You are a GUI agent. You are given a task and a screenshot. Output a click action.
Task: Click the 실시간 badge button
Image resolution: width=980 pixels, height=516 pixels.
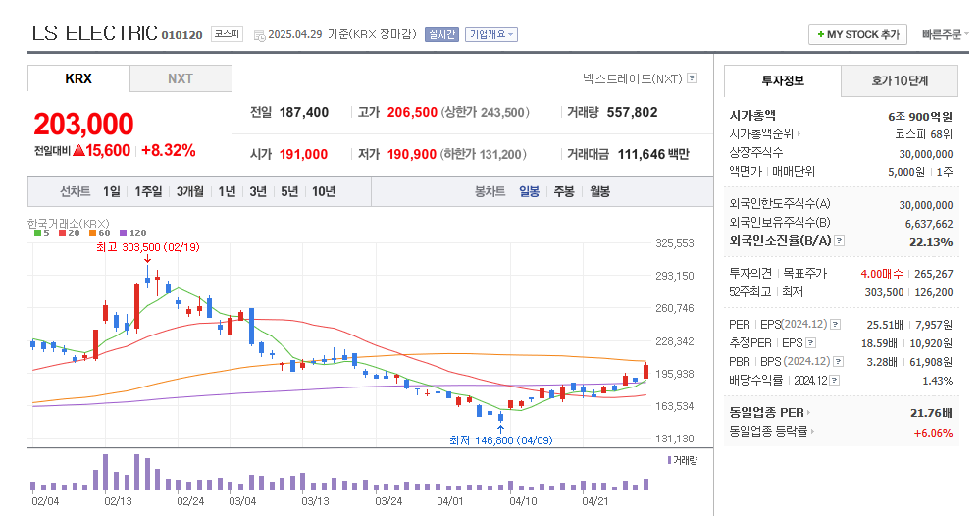click(x=441, y=35)
